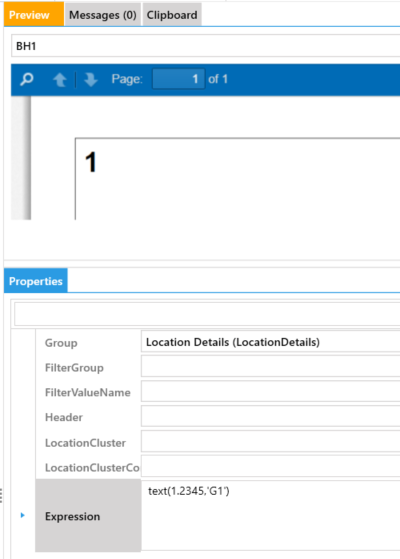Viewport: 400px width, 559px height.
Task: Expand the Expression row arrow
Action: tap(22, 515)
